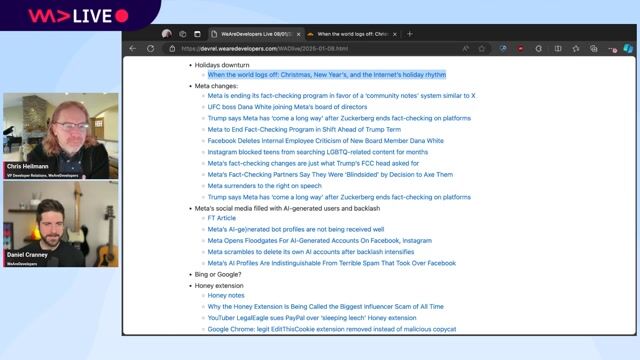Click 'Holidays downturn' bullet text

pos(222,65)
